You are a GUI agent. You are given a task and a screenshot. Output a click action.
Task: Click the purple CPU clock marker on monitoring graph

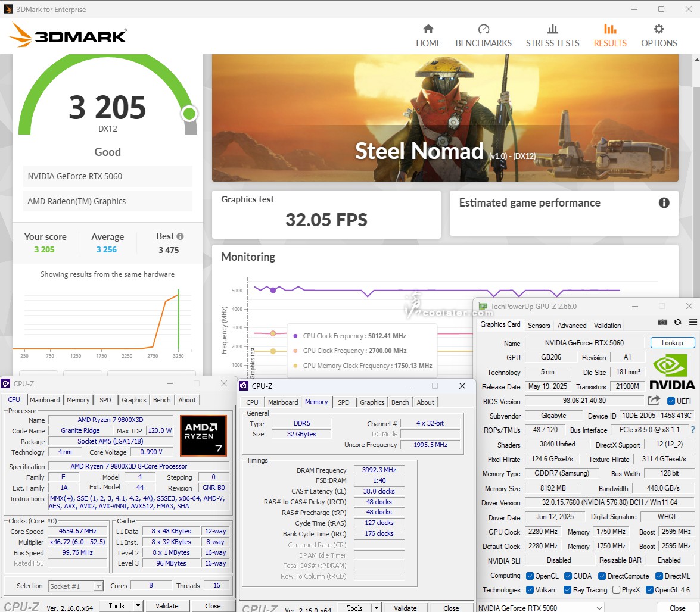point(273,291)
